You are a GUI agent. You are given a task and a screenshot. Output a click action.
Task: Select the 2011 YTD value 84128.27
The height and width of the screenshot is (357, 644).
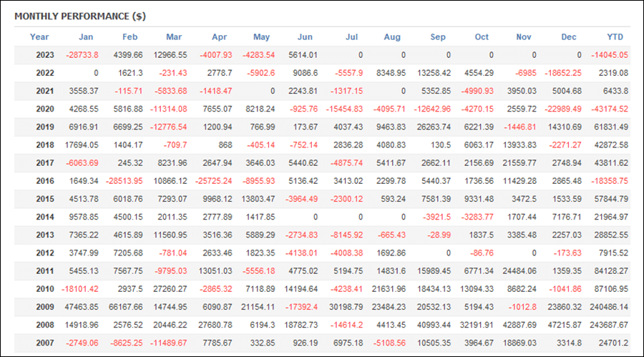point(611,271)
